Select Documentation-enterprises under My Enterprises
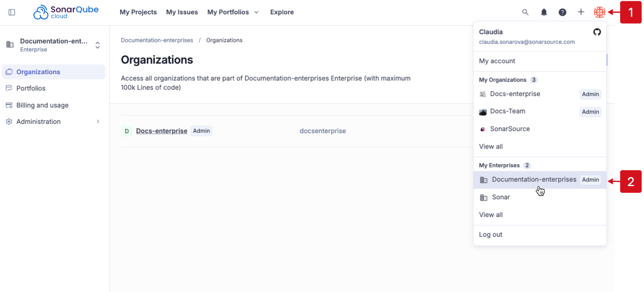Image resolution: width=644 pixels, height=292 pixels. (x=540, y=180)
